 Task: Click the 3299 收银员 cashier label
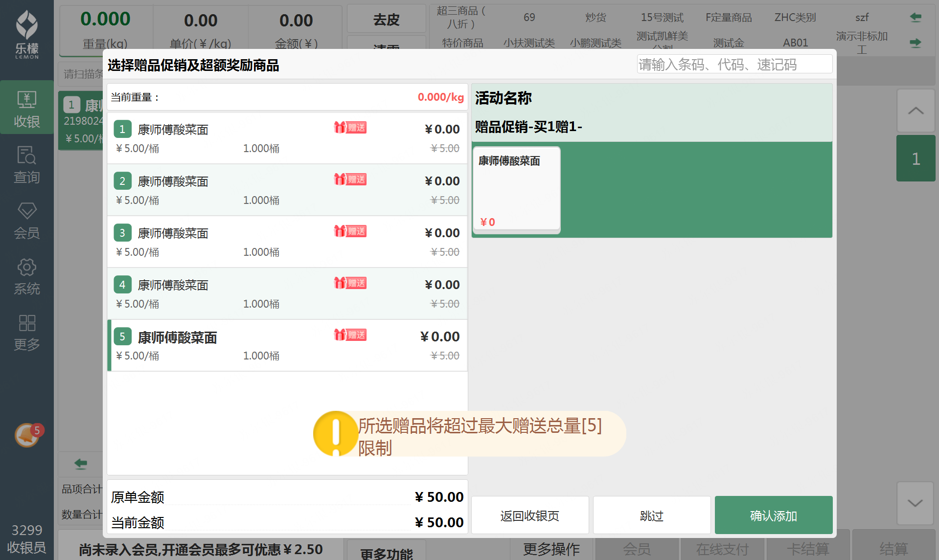coord(27,538)
